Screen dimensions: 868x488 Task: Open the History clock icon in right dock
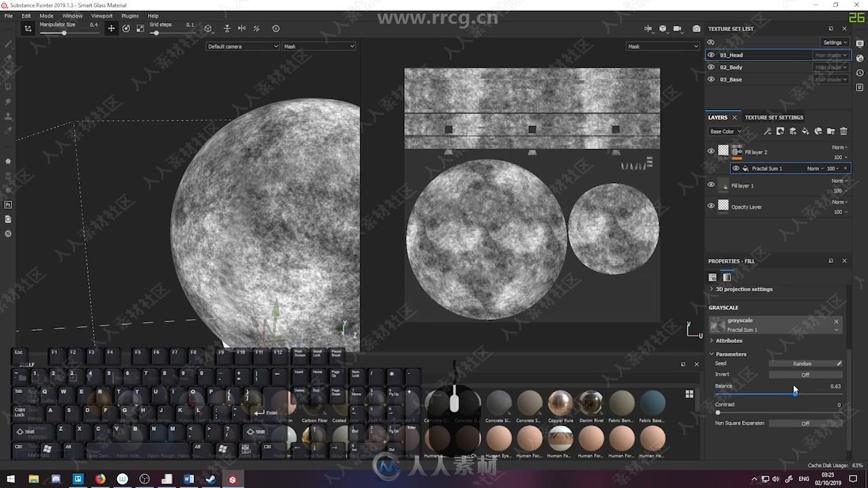859,73
